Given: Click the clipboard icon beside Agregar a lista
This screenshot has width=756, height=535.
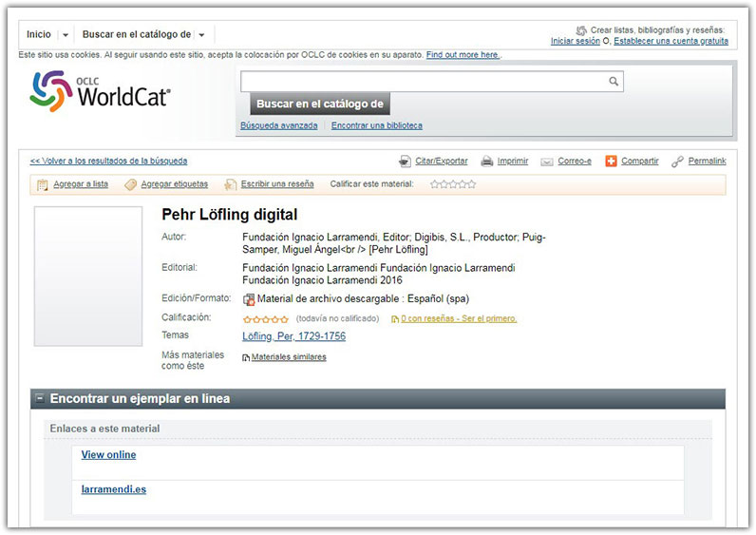Looking at the screenshot, I should [x=43, y=184].
